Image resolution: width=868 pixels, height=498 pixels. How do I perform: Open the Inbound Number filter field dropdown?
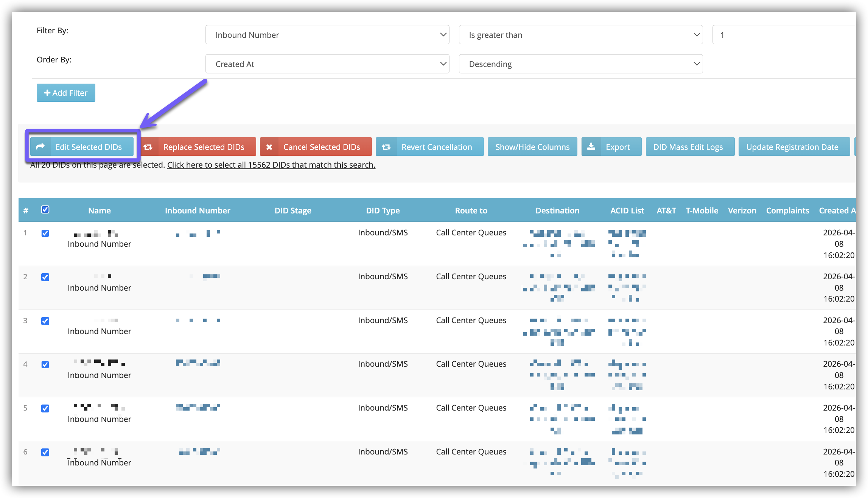coord(327,35)
